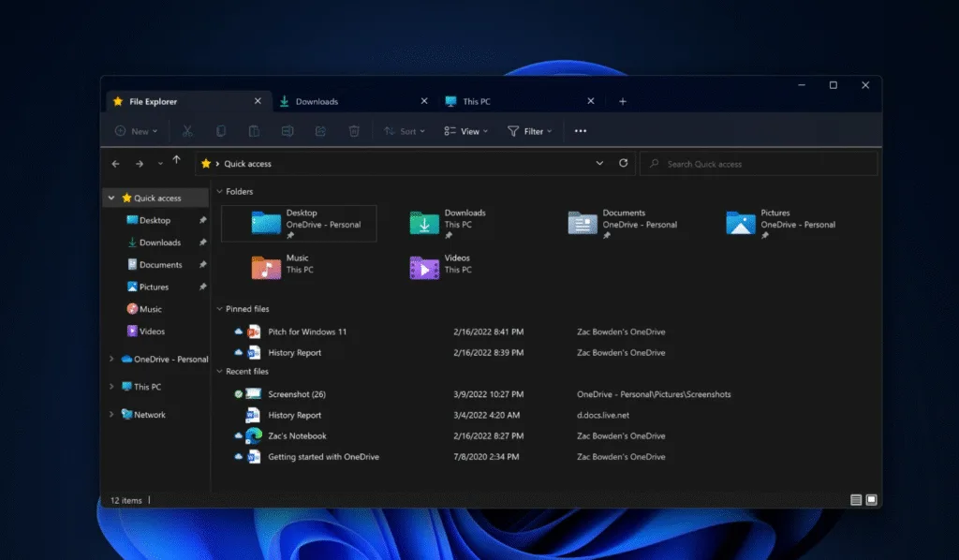The width and height of the screenshot is (959, 560).
Task: Unpin Desktop from Quick access sidebar
Action: [202, 220]
